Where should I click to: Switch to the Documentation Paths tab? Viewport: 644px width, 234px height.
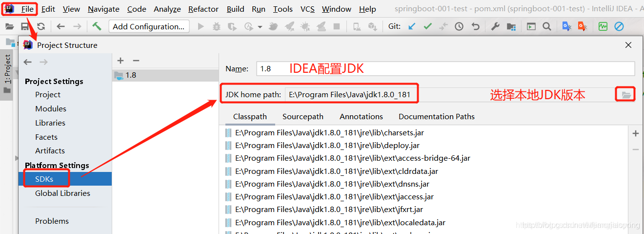pyautogui.click(x=437, y=116)
